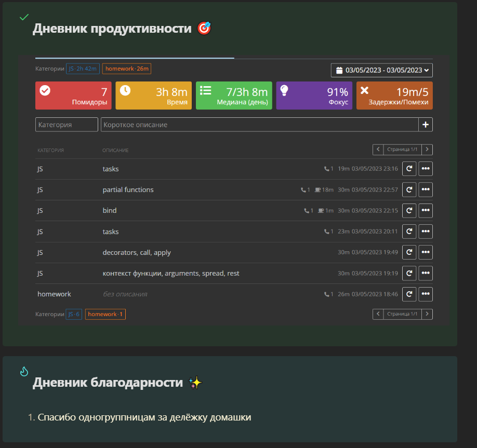Click the Фокус 91% purple card

[314, 96]
